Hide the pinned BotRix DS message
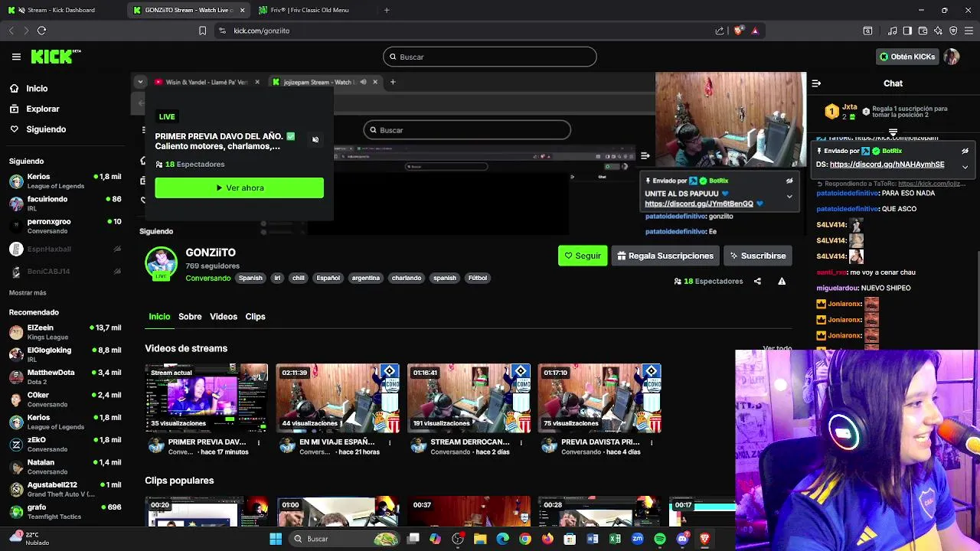Screen dimensions: 980x551 click(965, 151)
